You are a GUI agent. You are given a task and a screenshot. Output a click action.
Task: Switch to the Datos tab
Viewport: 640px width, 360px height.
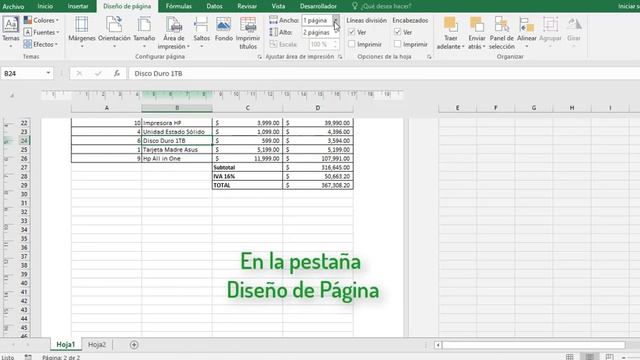pyautogui.click(x=214, y=6)
